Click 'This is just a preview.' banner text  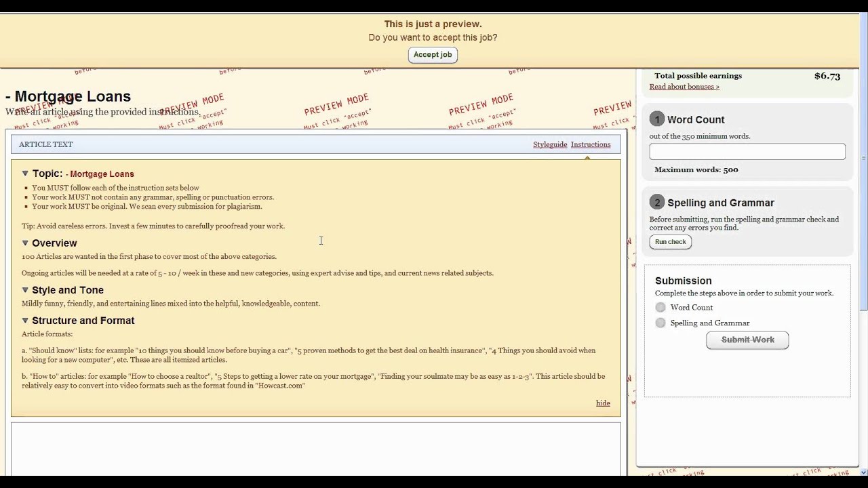(x=433, y=24)
